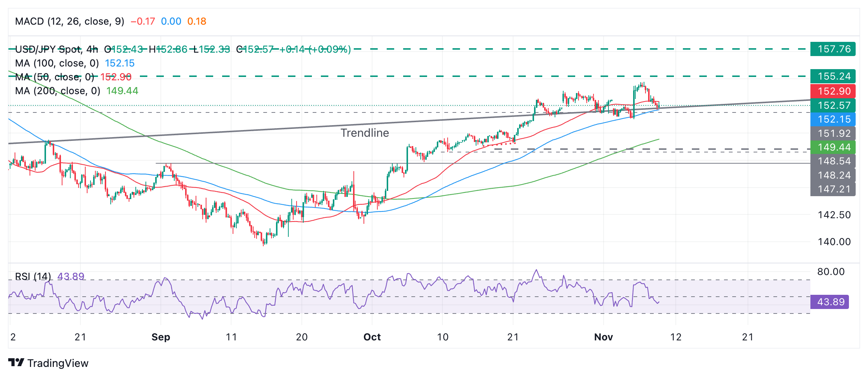Select the Nov label on time axis
Image resolution: width=868 pixels, height=377 pixels.
click(x=604, y=337)
